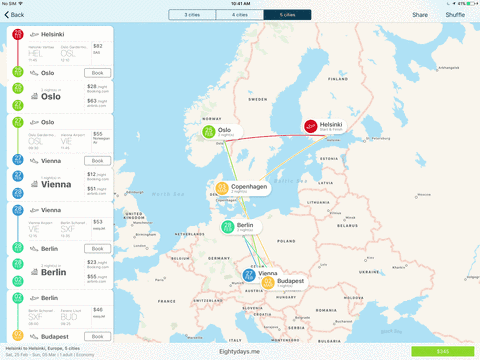Tap Shuffle to randomize the route
This screenshot has height=360, width=480.
455,15
